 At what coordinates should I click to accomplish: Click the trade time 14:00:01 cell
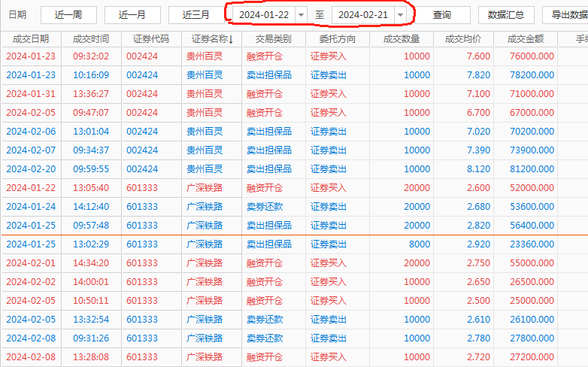[x=91, y=282]
